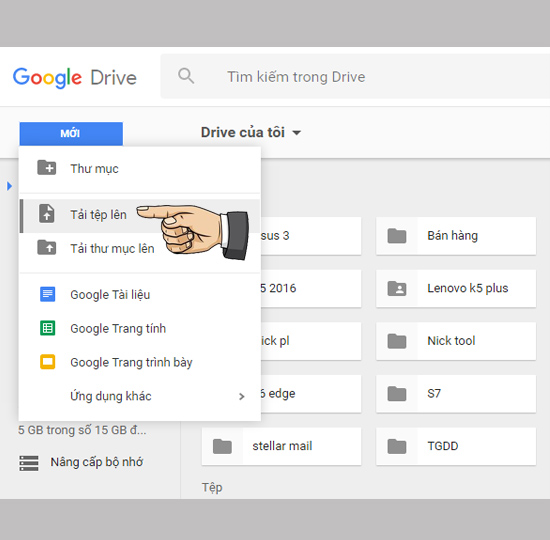Click the folder card ending in sus 3
Image resolution: width=550 pixels, height=540 pixels.
pos(311,236)
